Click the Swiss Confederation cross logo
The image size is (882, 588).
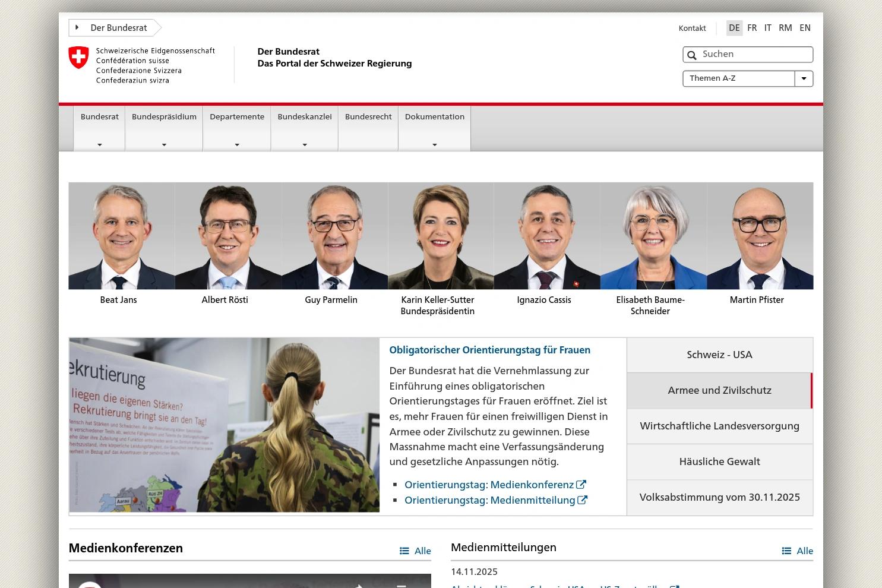click(x=78, y=58)
